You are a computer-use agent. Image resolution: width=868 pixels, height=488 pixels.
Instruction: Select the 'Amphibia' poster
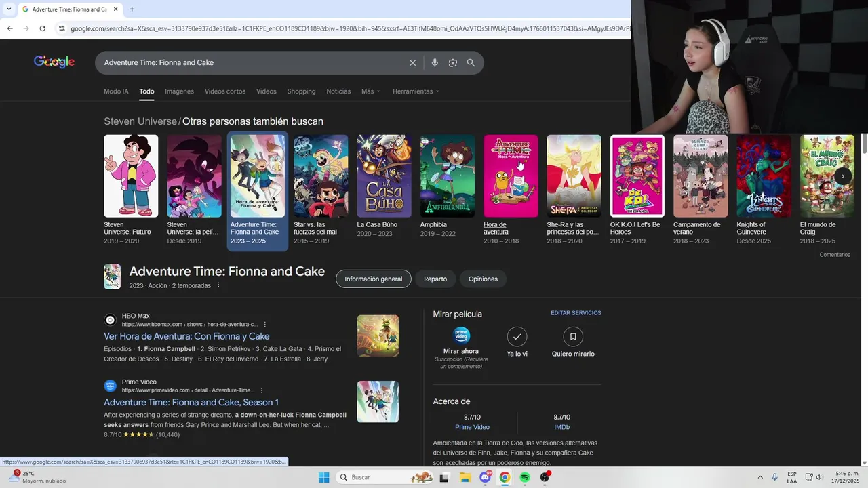448,176
